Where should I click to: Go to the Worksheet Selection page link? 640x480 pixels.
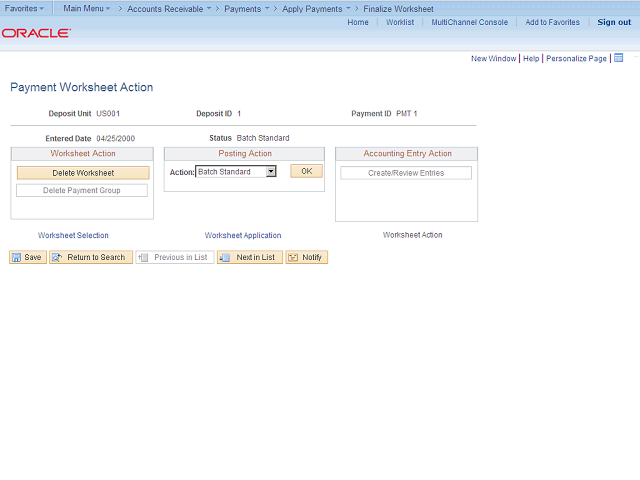pyautogui.click(x=73, y=235)
